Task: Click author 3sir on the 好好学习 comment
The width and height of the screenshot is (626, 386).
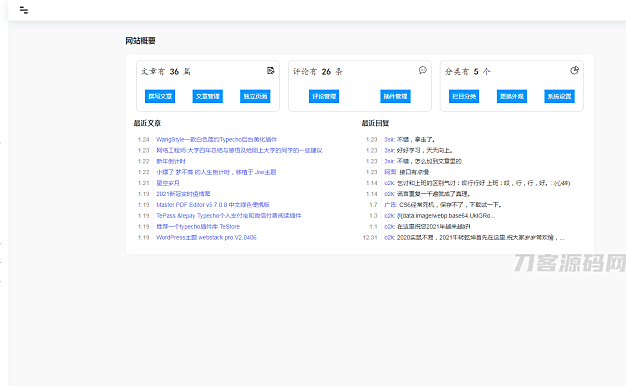Action: pos(390,150)
